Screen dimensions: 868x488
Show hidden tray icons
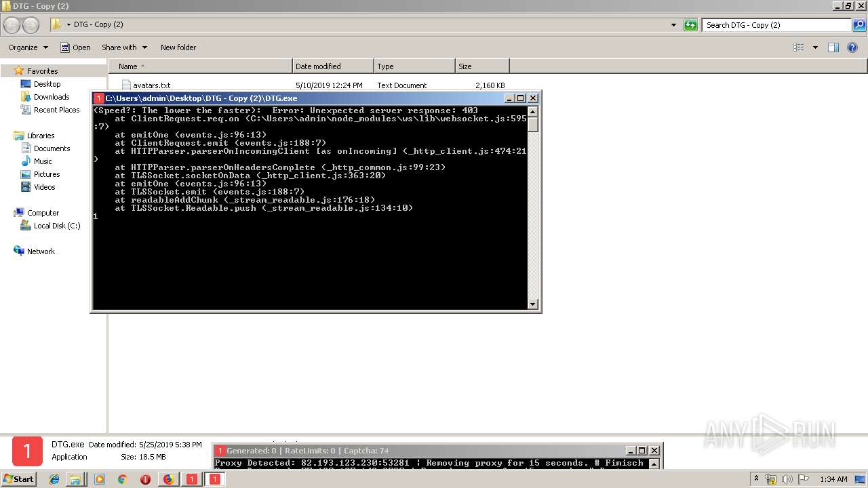click(x=756, y=479)
